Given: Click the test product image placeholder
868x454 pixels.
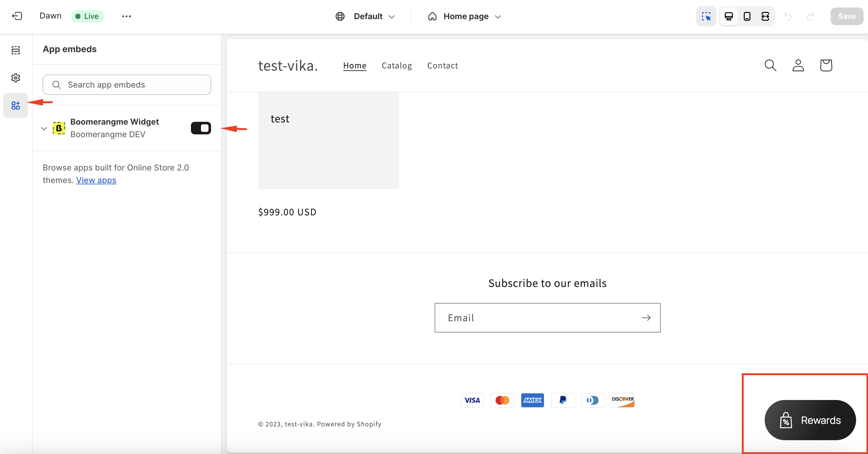Looking at the screenshot, I should (328, 140).
